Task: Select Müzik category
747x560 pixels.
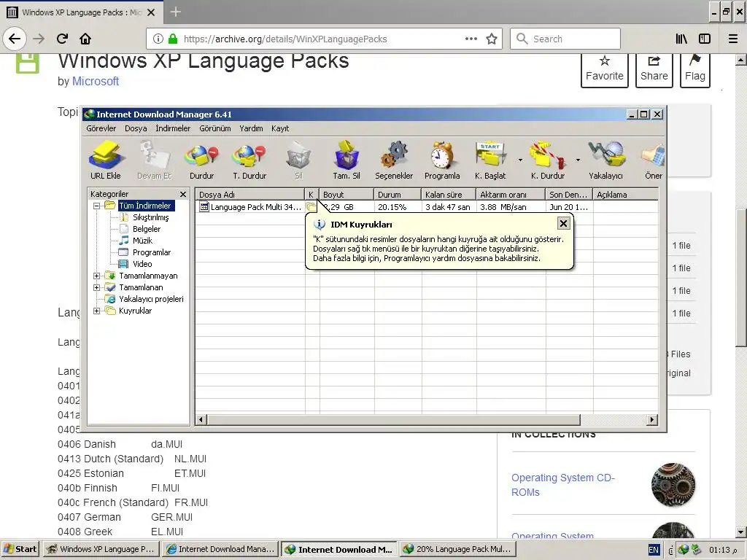Action: coord(142,241)
